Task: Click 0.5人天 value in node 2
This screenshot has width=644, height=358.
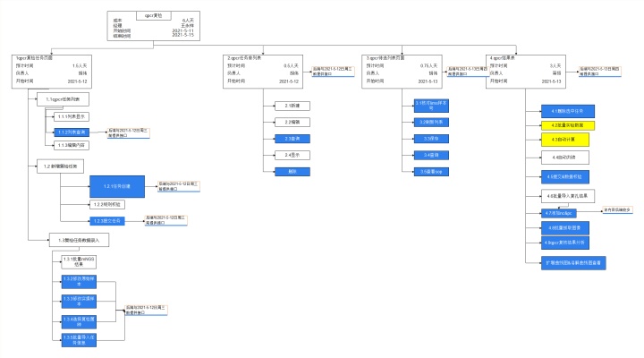Action: (x=292, y=65)
